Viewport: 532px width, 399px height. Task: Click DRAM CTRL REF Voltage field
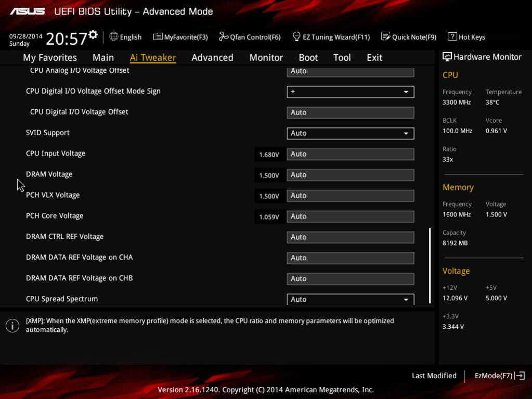point(351,237)
